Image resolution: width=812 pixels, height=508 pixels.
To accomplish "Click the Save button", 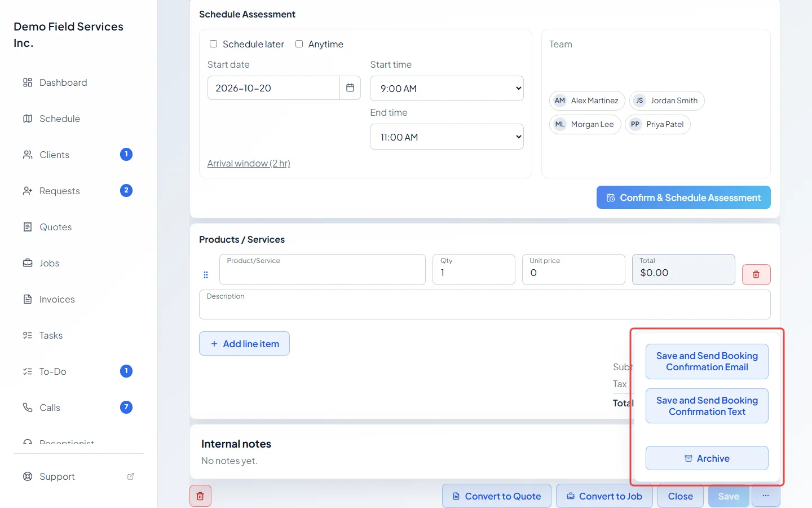I will (x=729, y=496).
